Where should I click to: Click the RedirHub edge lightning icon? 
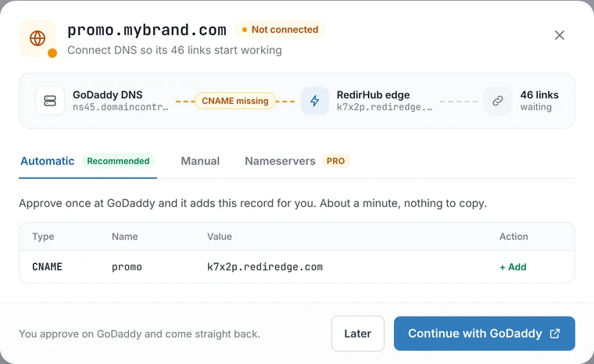(315, 101)
